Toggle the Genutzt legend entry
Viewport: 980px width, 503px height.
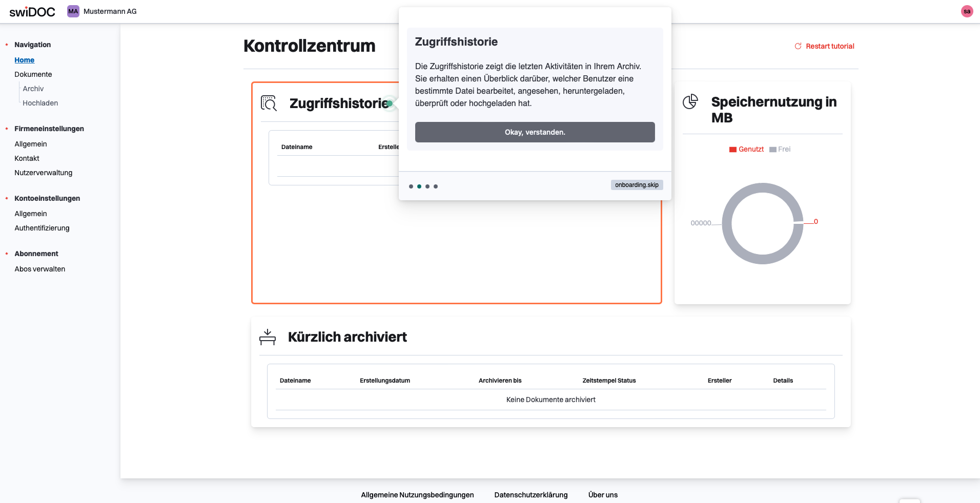point(746,149)
